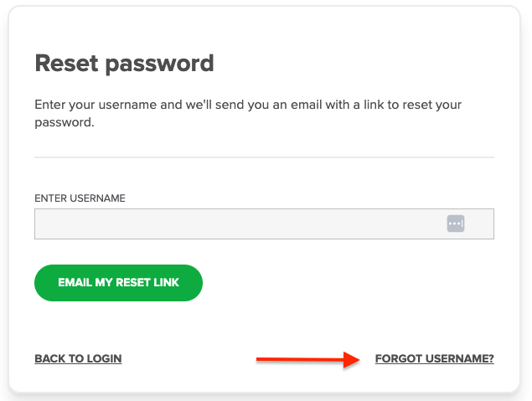Click the horizontal divider below the instructions
Screen dimensions: 532x401
pos(264,157)
